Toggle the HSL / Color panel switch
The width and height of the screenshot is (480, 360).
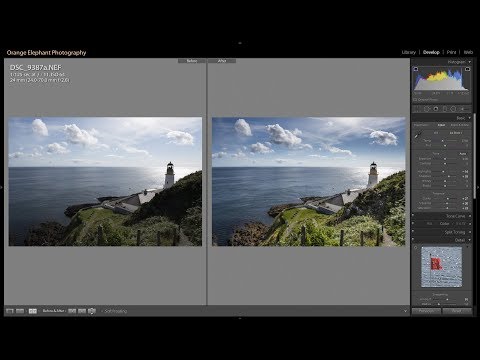[x=413, y=224]
